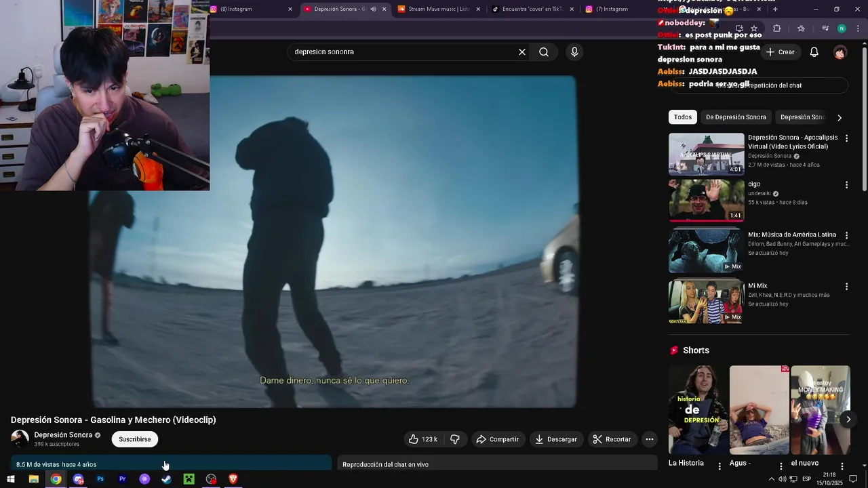Open more actions menu beside Recortar
This screenshot has width=868, height=488.
coord(650,439)
